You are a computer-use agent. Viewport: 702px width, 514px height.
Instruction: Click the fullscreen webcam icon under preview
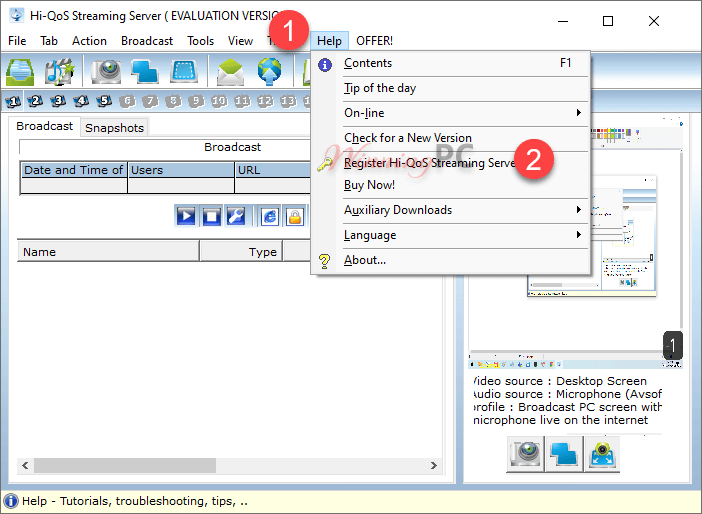pos(602,454)
